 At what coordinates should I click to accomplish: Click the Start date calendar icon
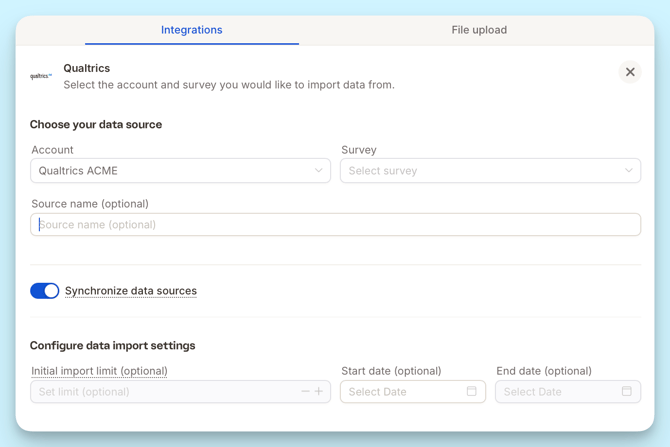pyautogui.click(x=471, y=391)
